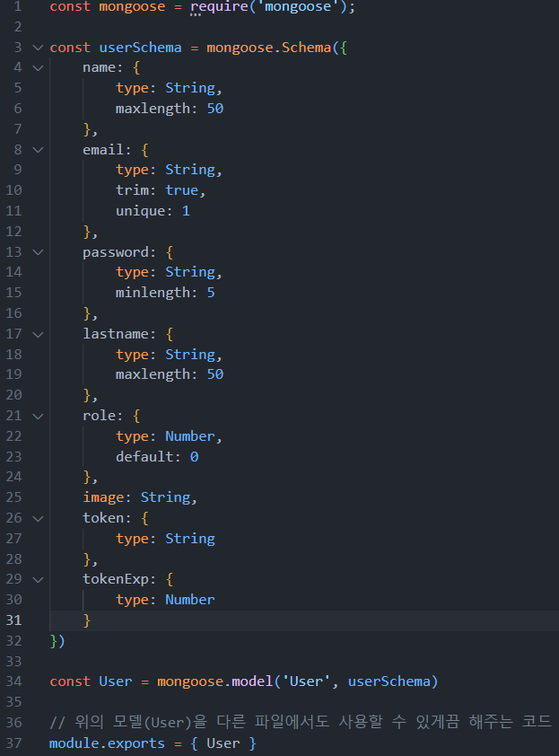This screenshot has height=756, width=559.
Task: Collapse the tokenExp block fold chevron
Action: [38, 579]
